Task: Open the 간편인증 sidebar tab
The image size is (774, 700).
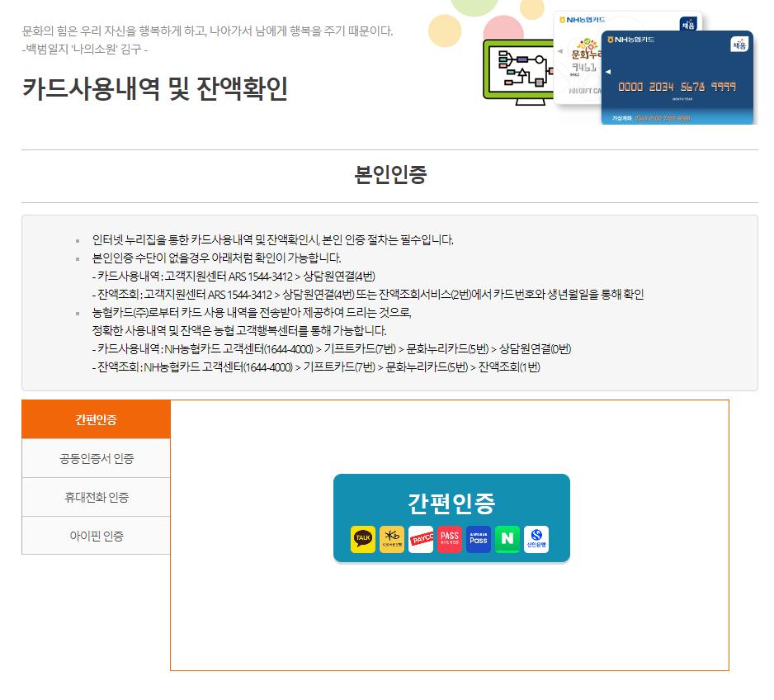Action: click(97, 419)
